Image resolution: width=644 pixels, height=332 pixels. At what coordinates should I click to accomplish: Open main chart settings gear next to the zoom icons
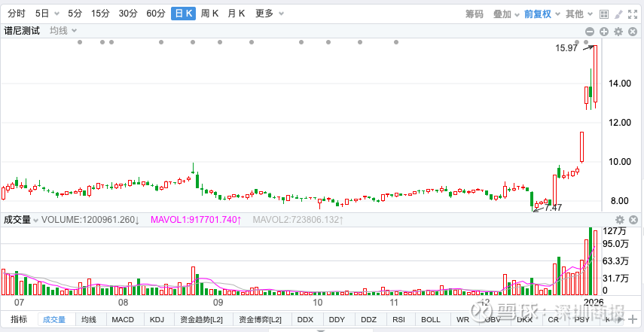(x=618, y=32)
